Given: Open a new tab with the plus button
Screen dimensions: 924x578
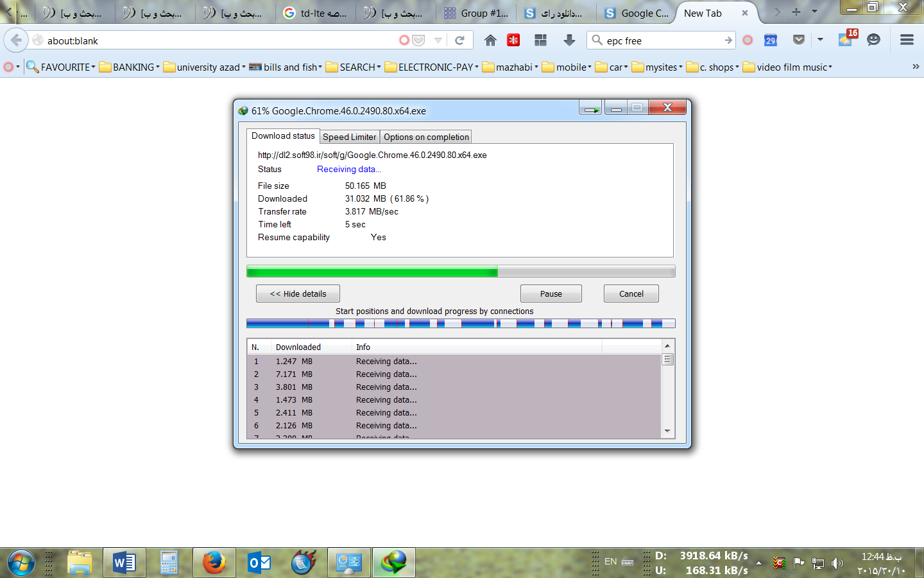Looking at the screenshot, I should point(796,12).
